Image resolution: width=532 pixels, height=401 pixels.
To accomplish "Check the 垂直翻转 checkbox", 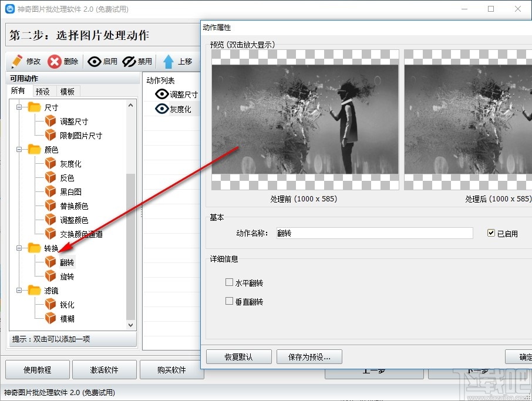I will click(x=230, y=301).
